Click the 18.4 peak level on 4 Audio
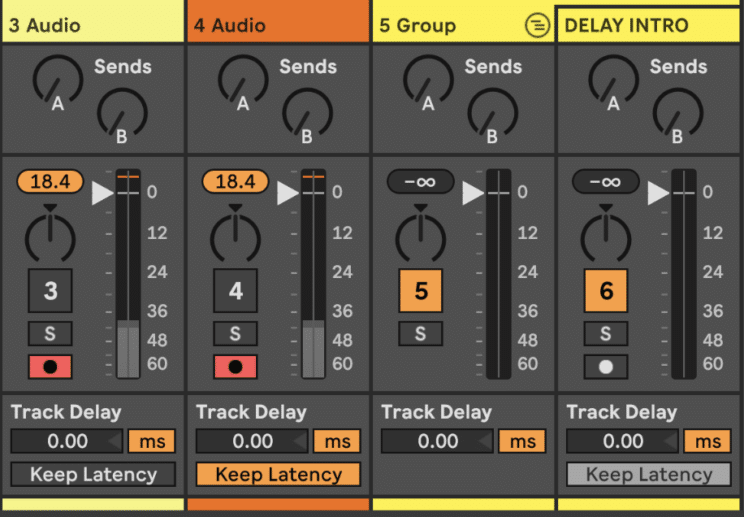This screenshot has height=517, width=744. point(235,181)
